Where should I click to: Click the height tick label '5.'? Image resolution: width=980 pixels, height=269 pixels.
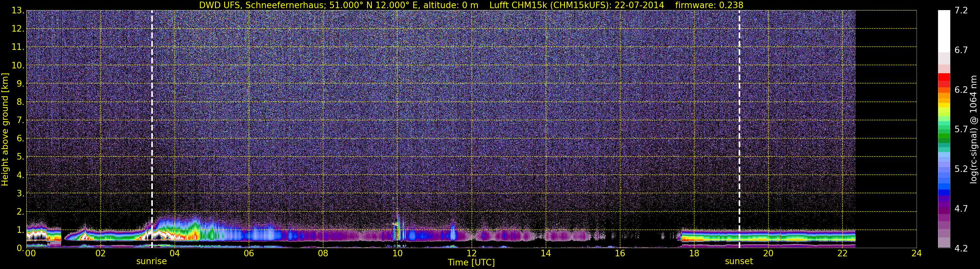click(x=20, y=157)
